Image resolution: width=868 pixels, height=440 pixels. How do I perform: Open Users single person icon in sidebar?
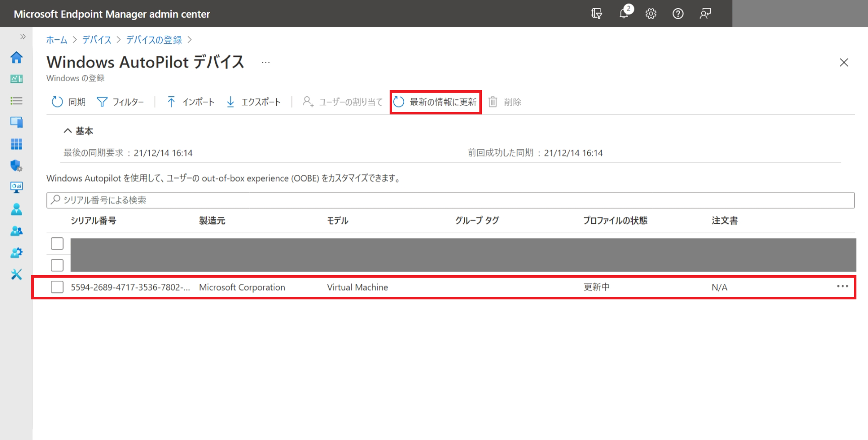pos(16,209)
